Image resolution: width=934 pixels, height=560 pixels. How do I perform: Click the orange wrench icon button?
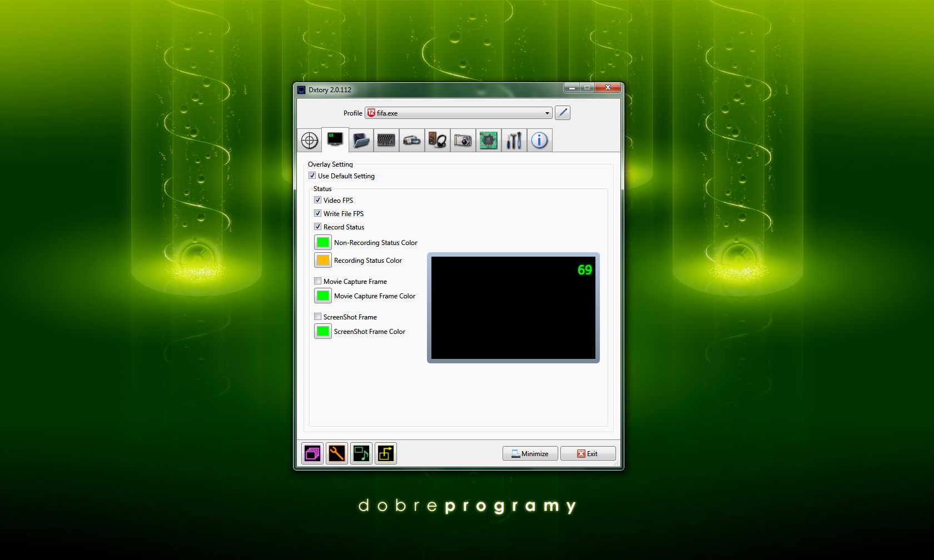[337, 453]
